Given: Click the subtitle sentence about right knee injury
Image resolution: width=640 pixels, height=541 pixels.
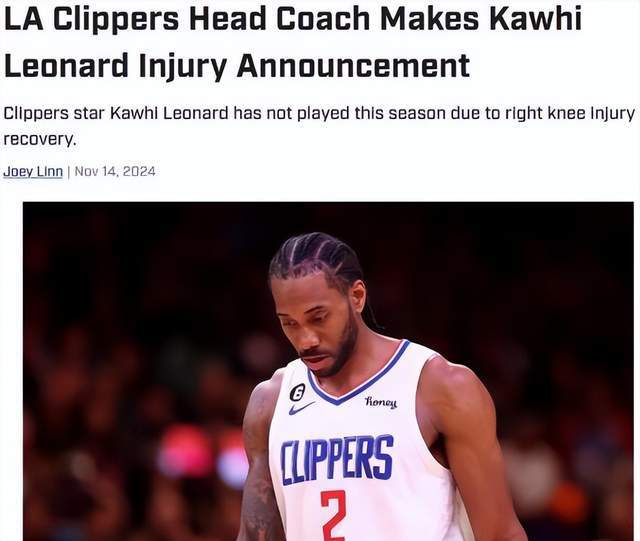Looking at the screenshot, I should (x=320, y=126).
